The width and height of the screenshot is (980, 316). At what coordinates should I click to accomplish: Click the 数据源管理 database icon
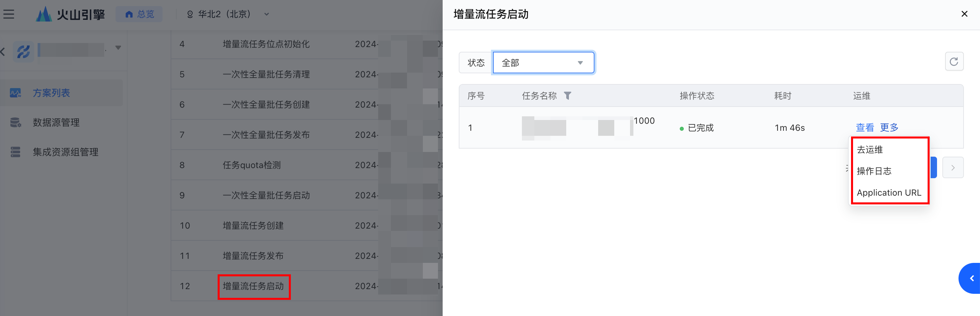pos(15,123)
